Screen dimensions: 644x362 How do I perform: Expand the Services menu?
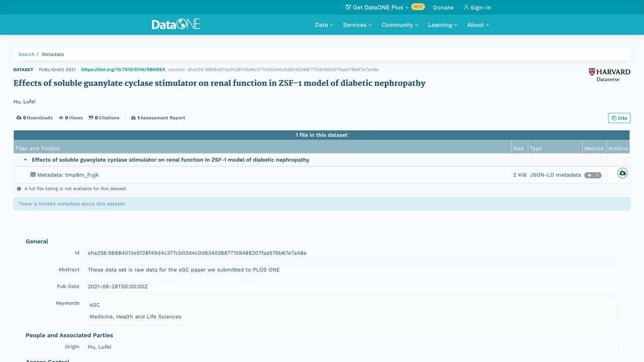pyautogui.click(x=357, y=25)
